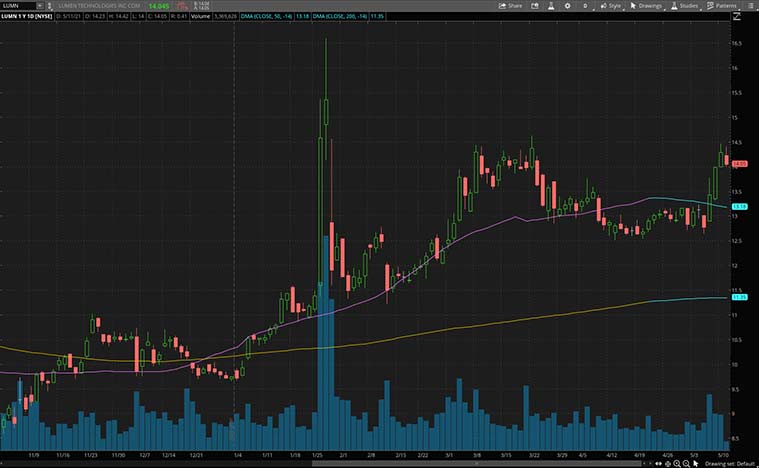Click the expand icon below the hamburger menu
This screenshot has height=468, width=759.
[737, 16]
